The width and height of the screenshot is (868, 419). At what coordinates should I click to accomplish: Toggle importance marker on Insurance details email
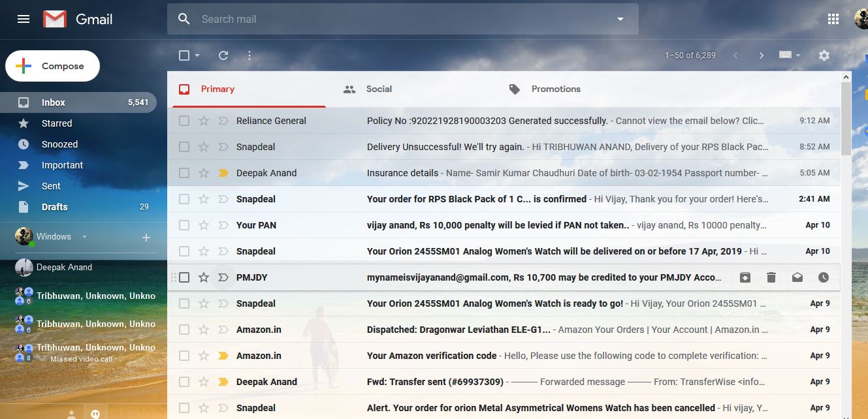(223, 173)
